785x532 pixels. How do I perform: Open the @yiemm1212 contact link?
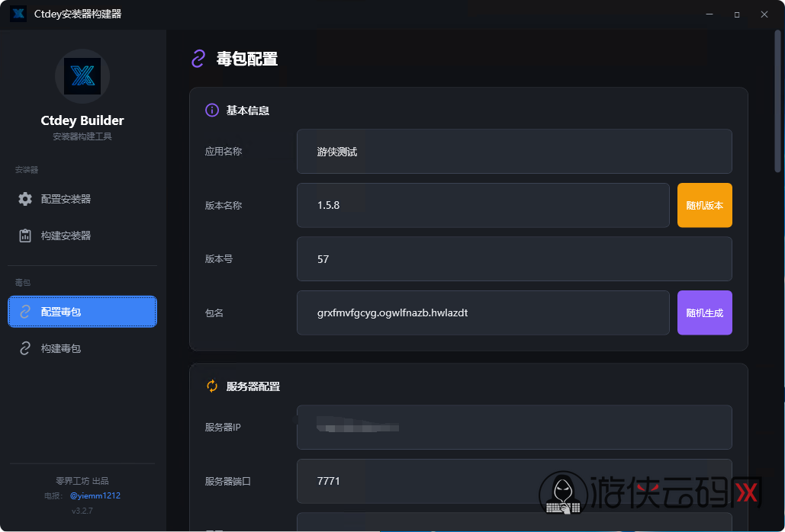click(95, 495)
